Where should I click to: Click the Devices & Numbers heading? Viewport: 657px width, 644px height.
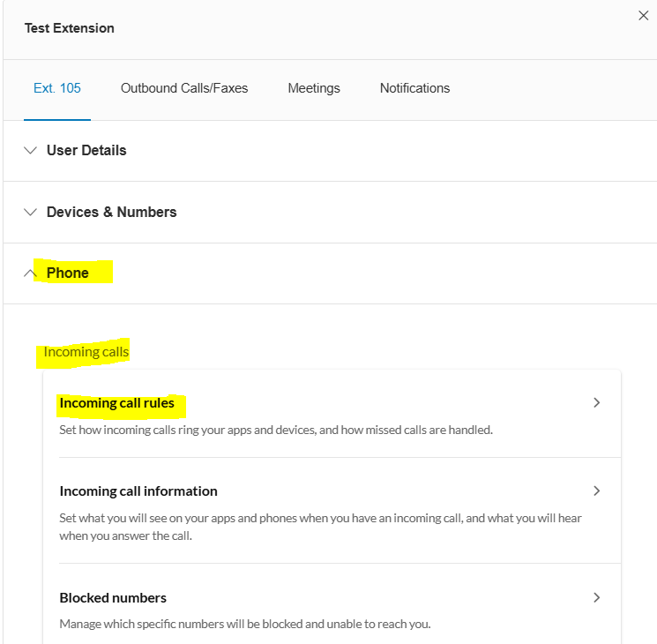click(x=111, y=212)
